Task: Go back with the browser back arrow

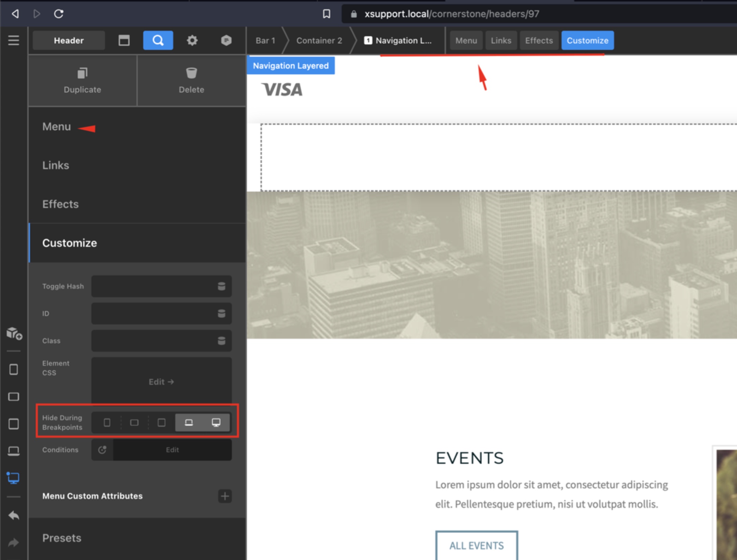Action: tap(15, 14)
